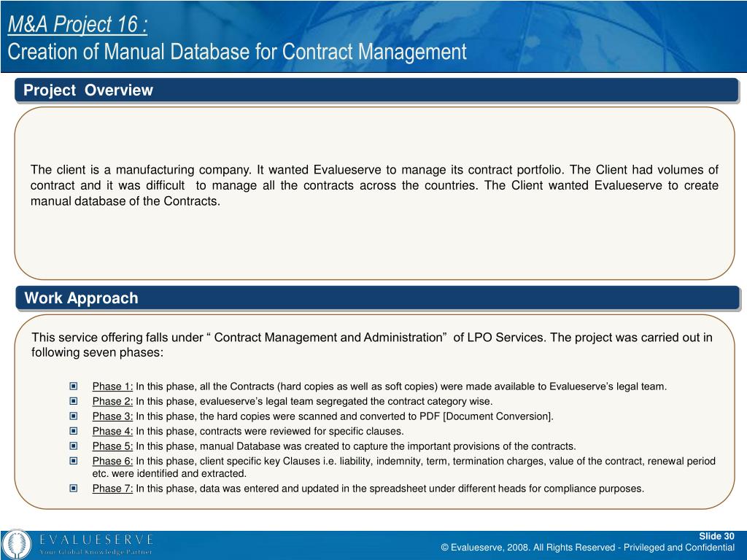The image size is (747, 560).
Task: Click the bullet icon beside Phase 5
Action: tap(74, 446)
